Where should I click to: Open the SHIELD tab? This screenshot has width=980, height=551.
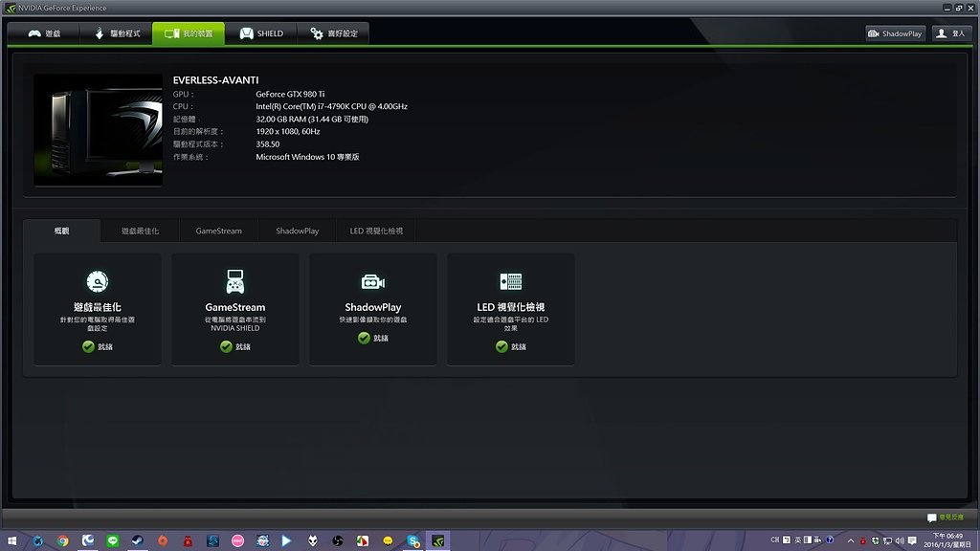261,33
